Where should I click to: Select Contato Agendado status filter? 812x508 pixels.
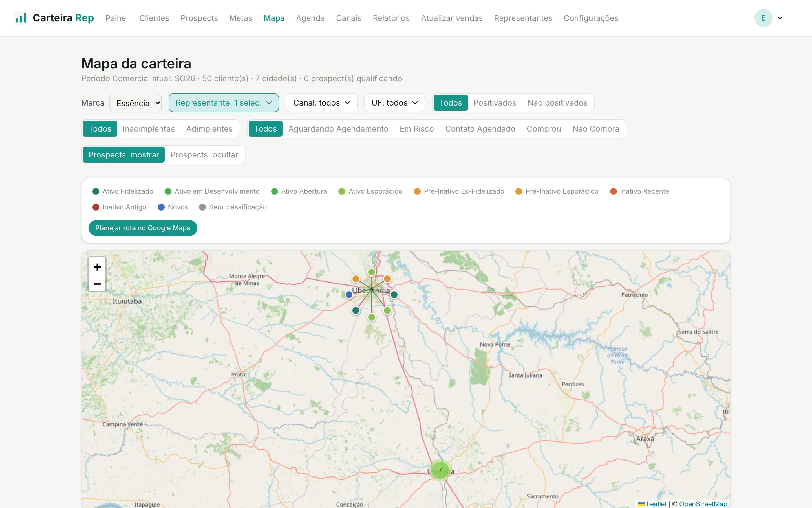[x=480, y=129]
